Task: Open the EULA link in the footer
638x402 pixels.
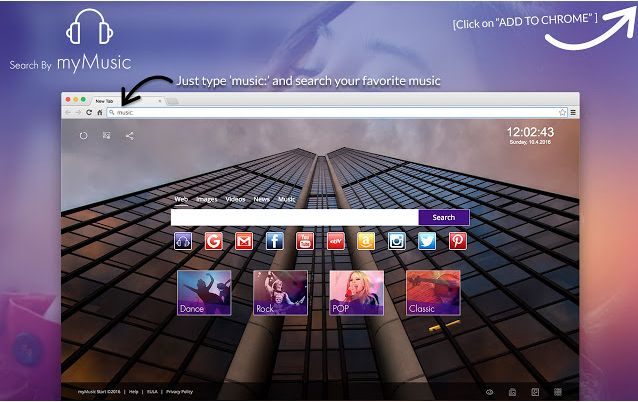Action: point(152,392)
